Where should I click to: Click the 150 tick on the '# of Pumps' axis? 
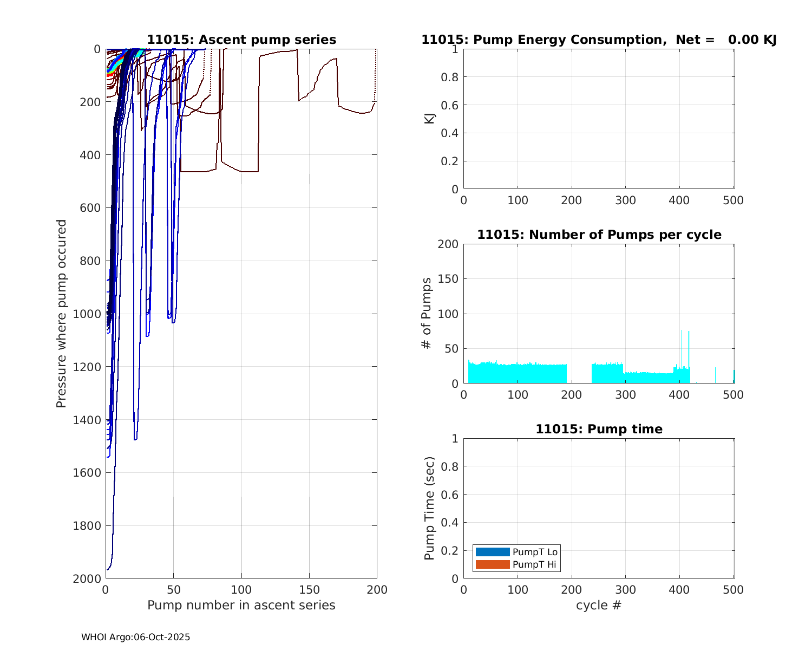448,279
